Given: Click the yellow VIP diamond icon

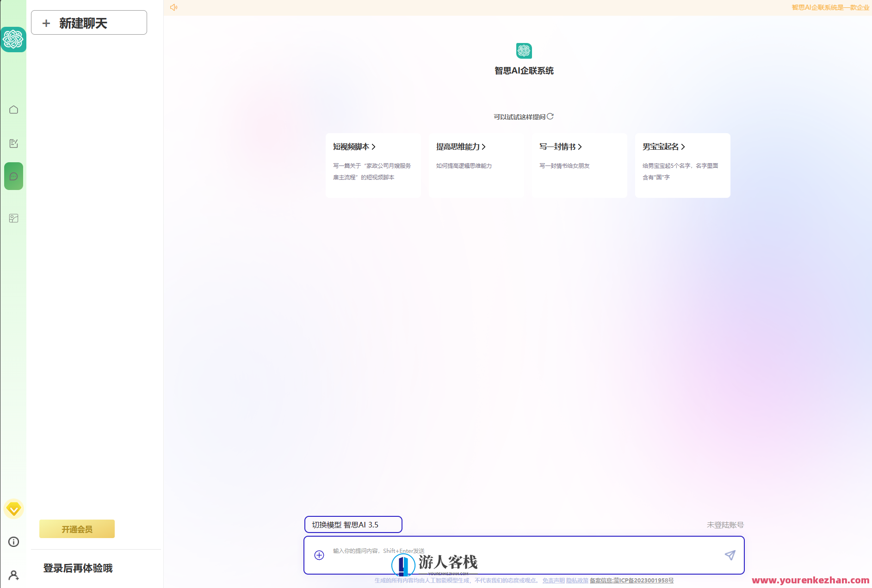Looking at the screenshot, I should tap(13, 509).
